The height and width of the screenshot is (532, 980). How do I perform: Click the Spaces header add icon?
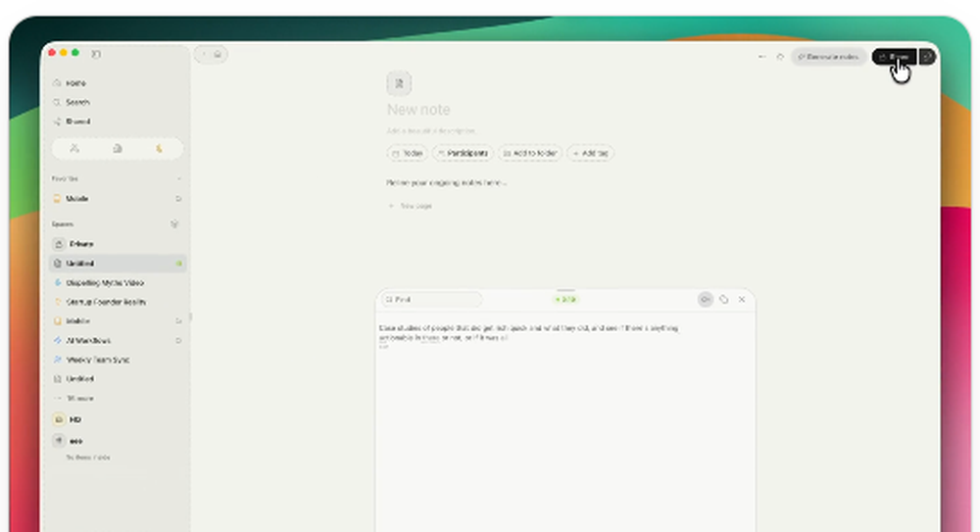click(x=174, y=223)
